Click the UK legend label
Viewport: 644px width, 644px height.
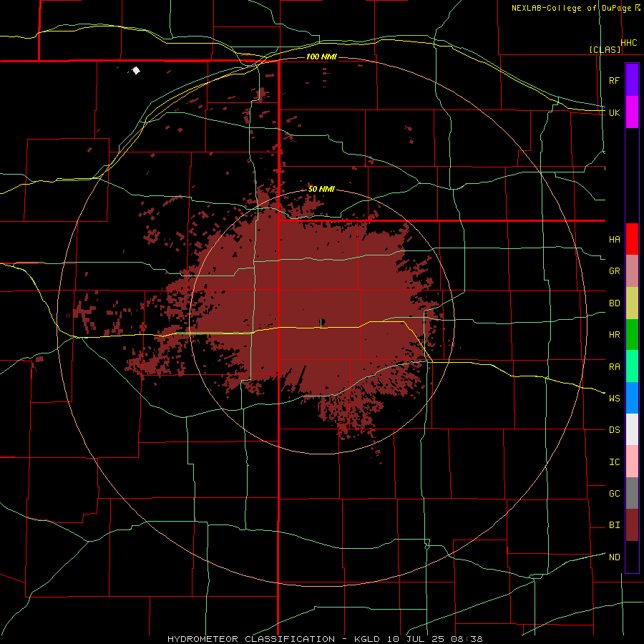tap(614, 112)
